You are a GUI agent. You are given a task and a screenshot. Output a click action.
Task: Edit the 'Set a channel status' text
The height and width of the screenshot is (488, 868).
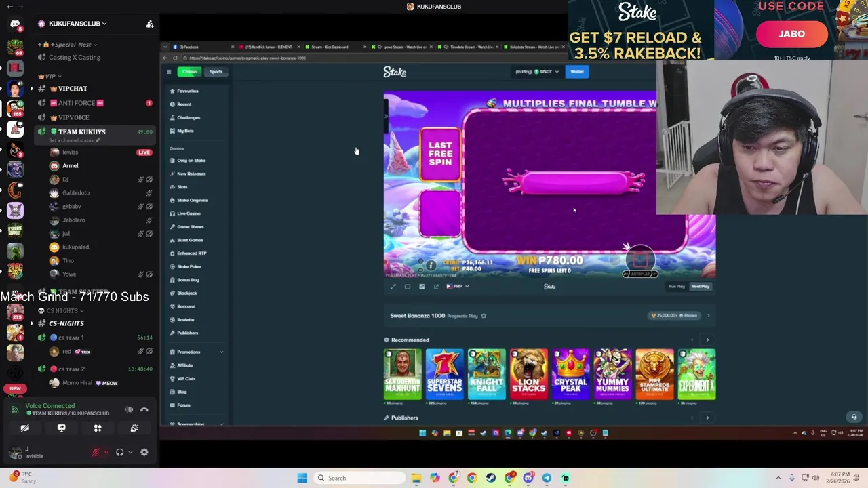(76, 140)
